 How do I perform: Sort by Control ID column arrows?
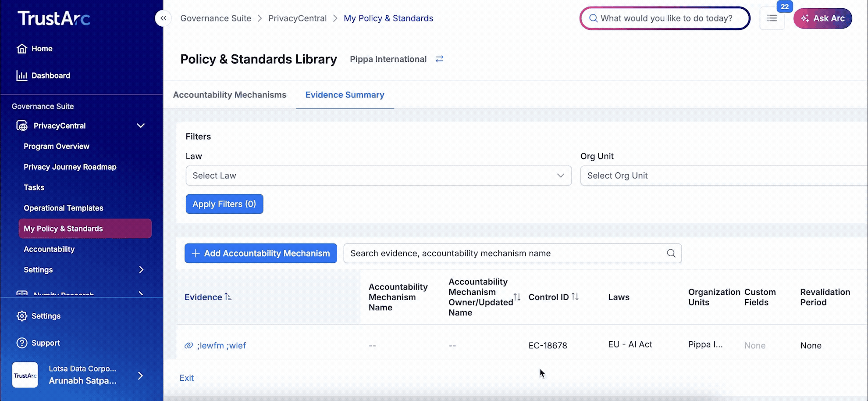tap(575, 297)
